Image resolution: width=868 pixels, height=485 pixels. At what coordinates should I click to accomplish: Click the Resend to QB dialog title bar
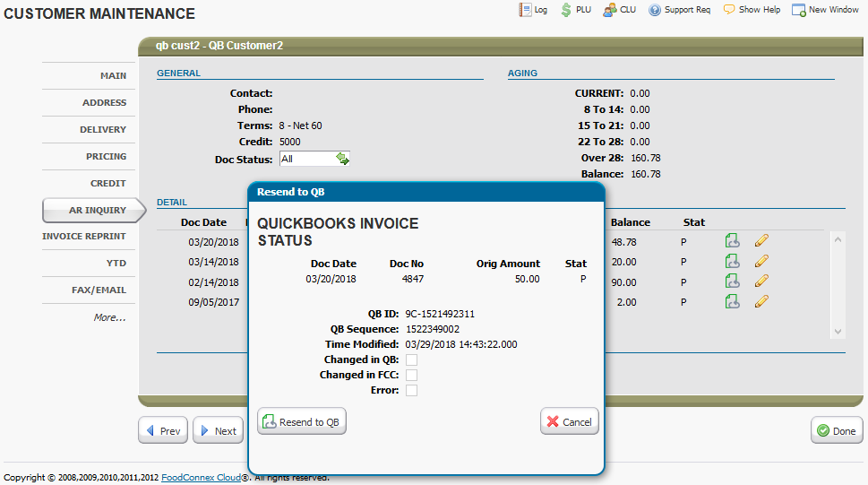tap(426, 192)
